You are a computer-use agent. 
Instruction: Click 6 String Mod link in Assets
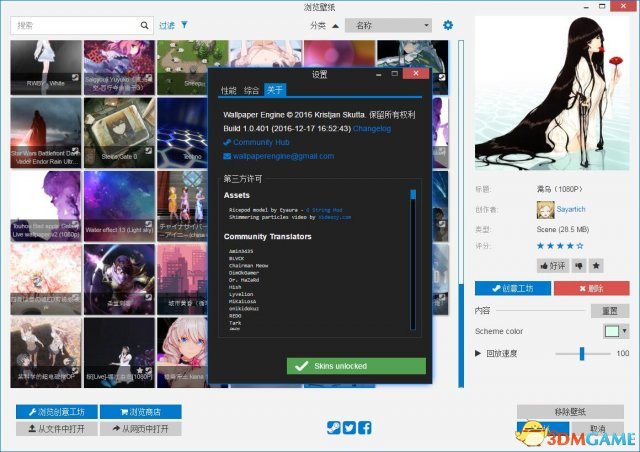click(x=324, y=210)
